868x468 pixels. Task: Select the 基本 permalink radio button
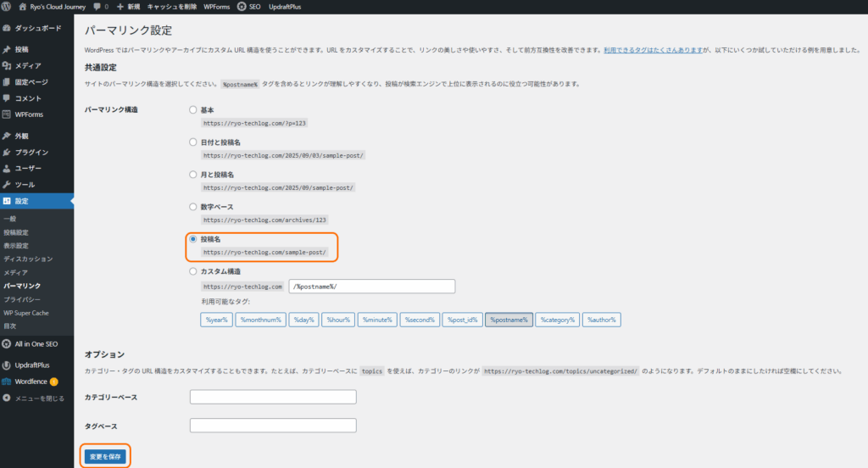192,109
